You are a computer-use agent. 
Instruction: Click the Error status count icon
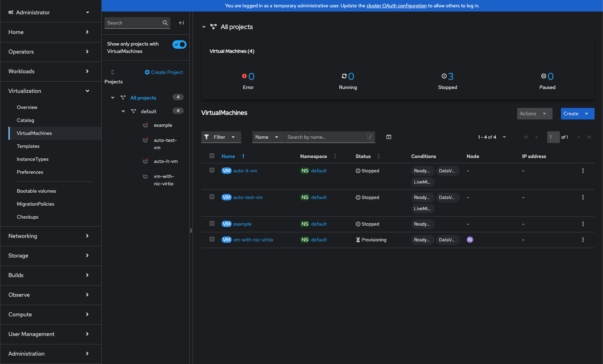[x=244, y=76]
